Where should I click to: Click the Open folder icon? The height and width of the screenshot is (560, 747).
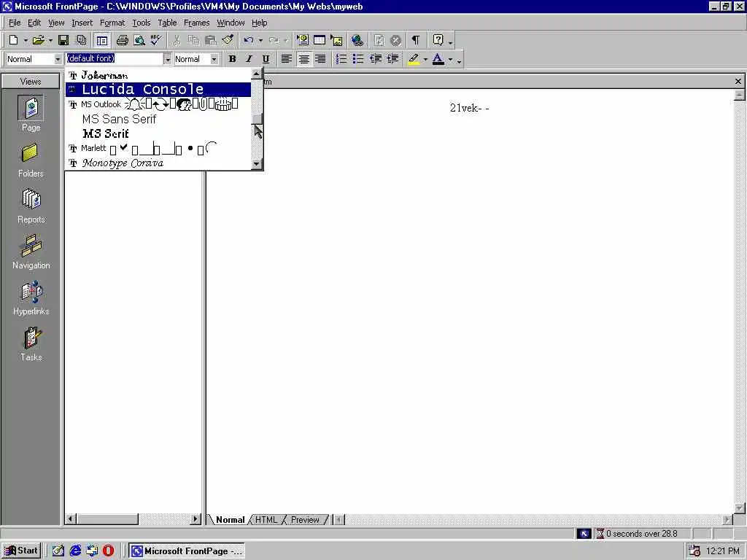[38, 41]
